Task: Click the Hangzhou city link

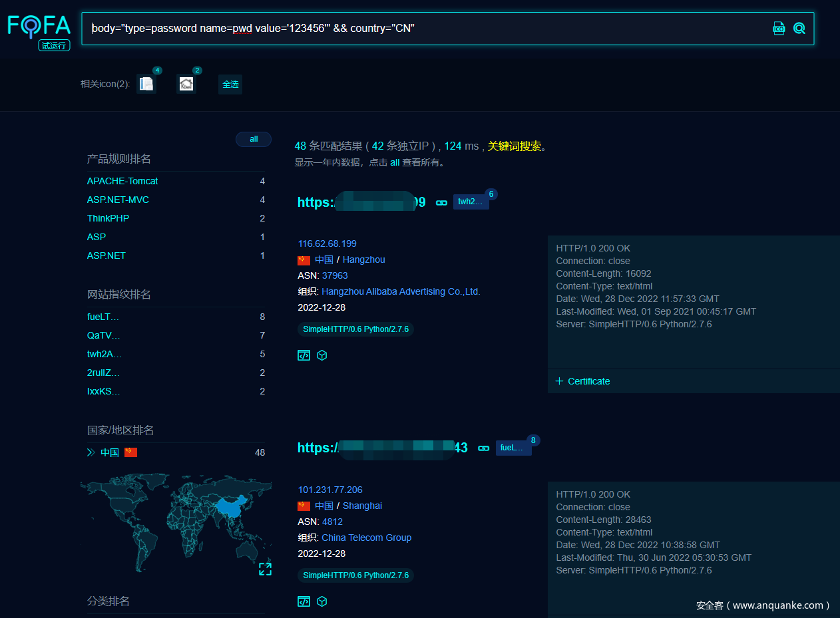Action: (x=363, y=259)
